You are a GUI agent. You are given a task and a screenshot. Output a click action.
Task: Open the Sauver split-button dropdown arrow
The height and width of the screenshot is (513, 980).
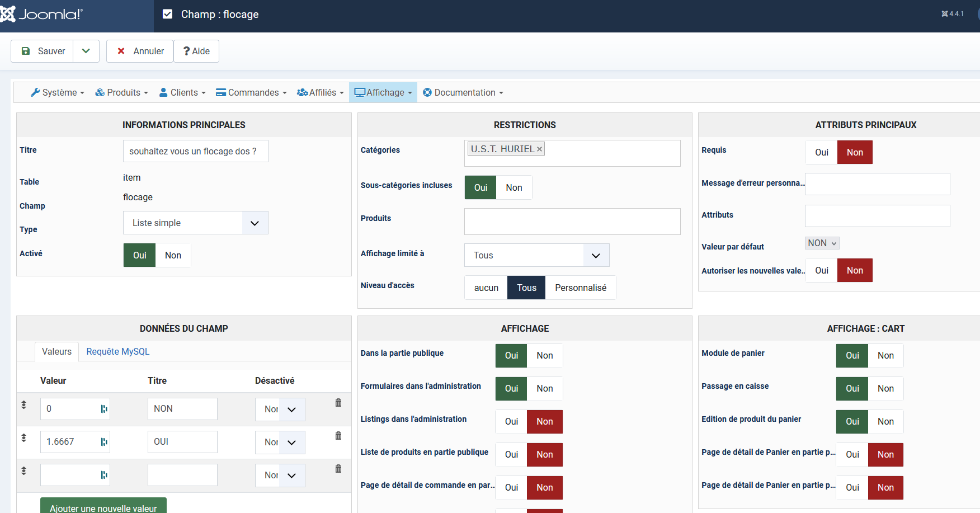click(x=86, y=51)
